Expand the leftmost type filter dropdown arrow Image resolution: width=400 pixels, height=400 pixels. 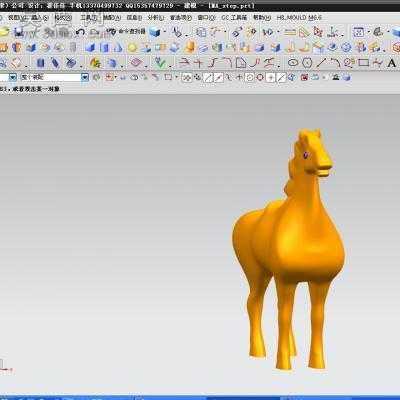(x=13, y=77)
